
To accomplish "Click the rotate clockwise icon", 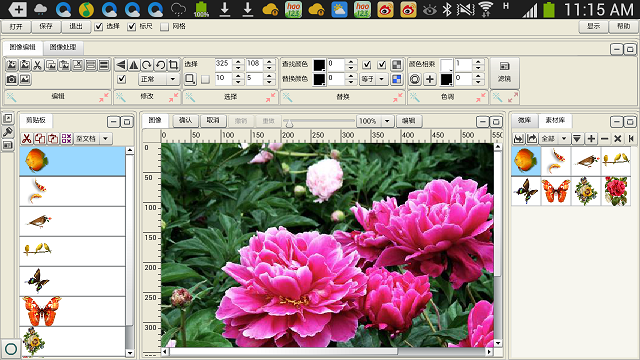I will tap(147, 65).
